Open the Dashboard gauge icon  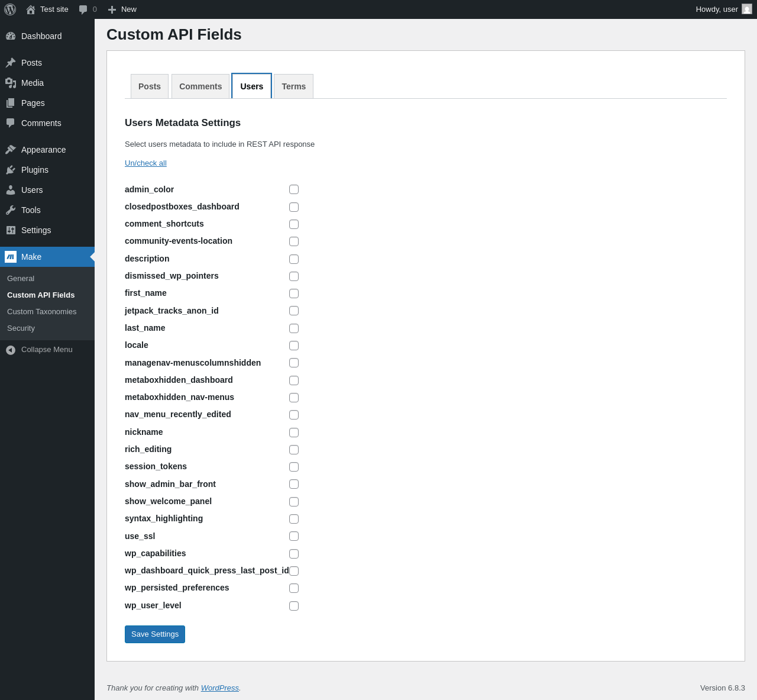coord(11,36)
